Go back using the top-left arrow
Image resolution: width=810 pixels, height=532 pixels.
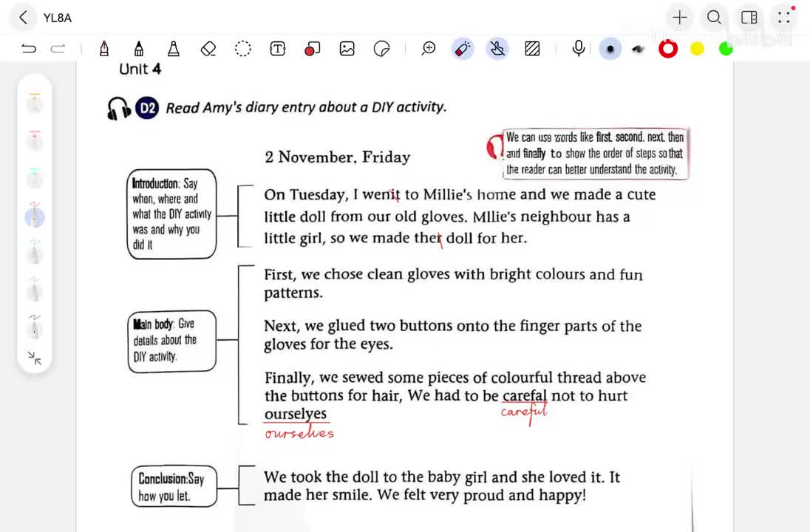pyautogui.click(x=23, y=18)
